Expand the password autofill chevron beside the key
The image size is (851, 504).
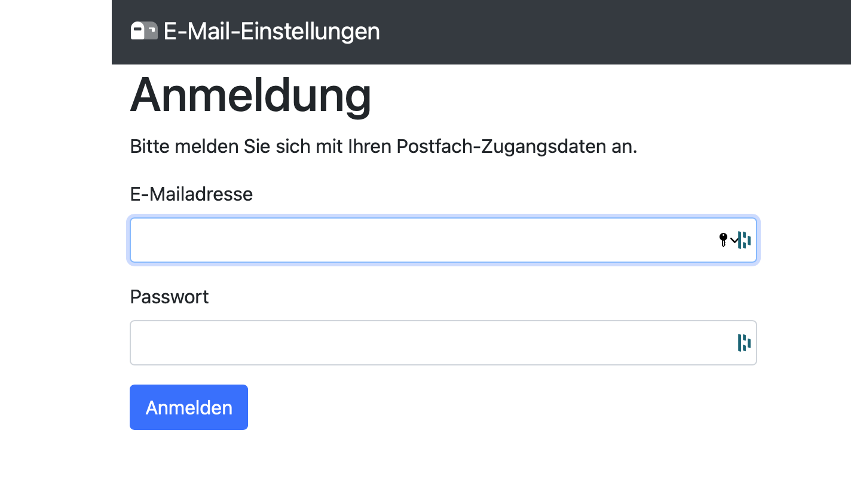[x=734, y=241]
